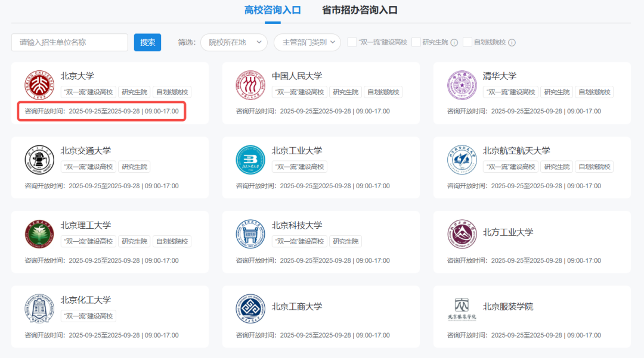Click 北京交通大学's 咨询开放时间 line
644x358 pixels.
pos(101,186)
